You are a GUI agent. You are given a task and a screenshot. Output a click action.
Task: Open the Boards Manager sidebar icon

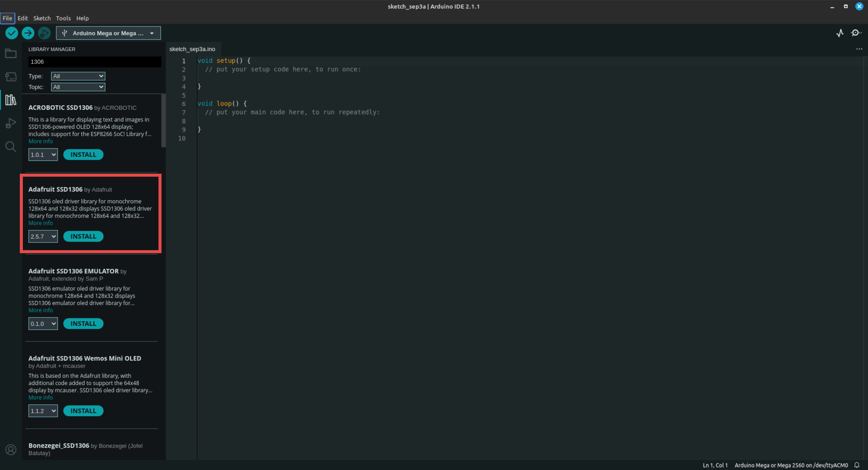tap(11, 77)
